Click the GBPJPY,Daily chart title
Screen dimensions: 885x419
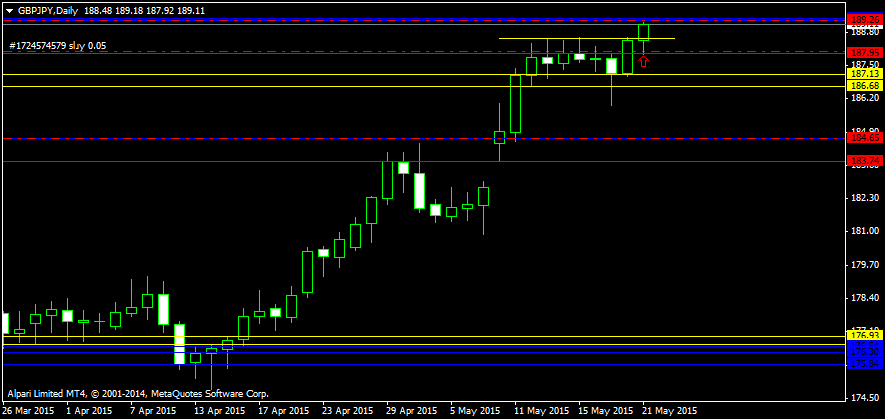pos(48,11)
